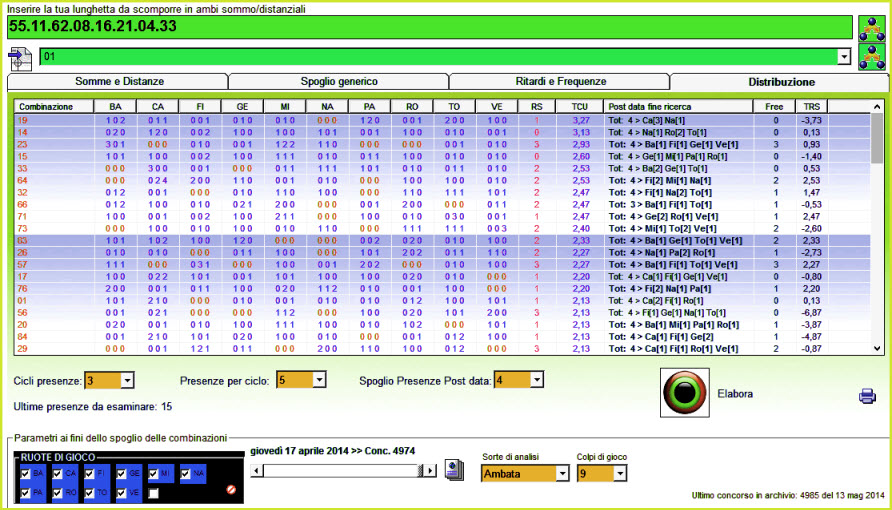Click the Post data fine ricerca header
892x510 pixels.
coord(678,107)
